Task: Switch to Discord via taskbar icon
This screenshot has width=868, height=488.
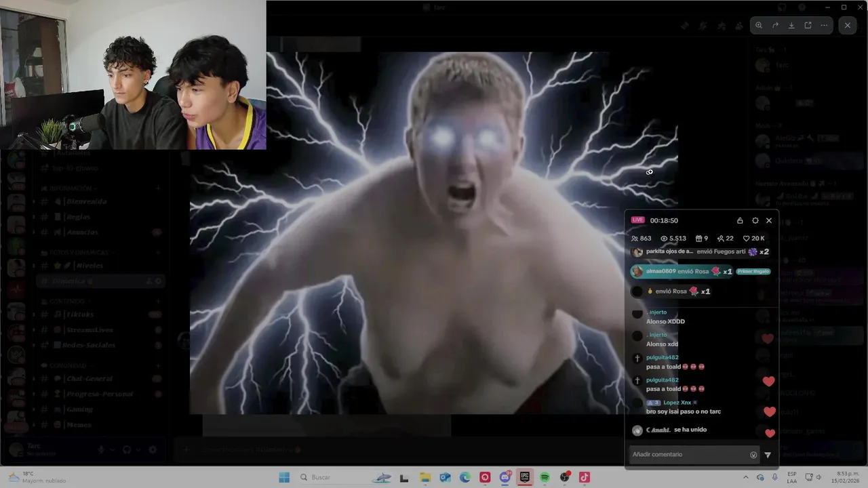Action: pos(505,477)
